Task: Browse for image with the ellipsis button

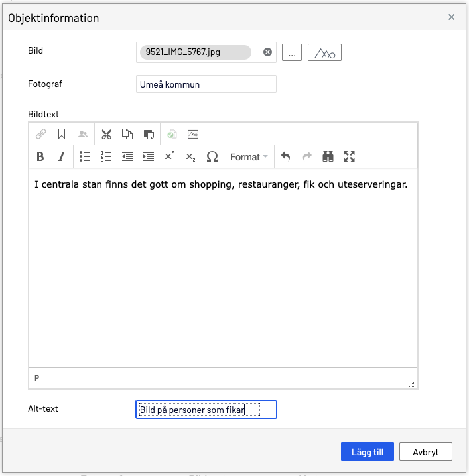Action: pos(292,52)
